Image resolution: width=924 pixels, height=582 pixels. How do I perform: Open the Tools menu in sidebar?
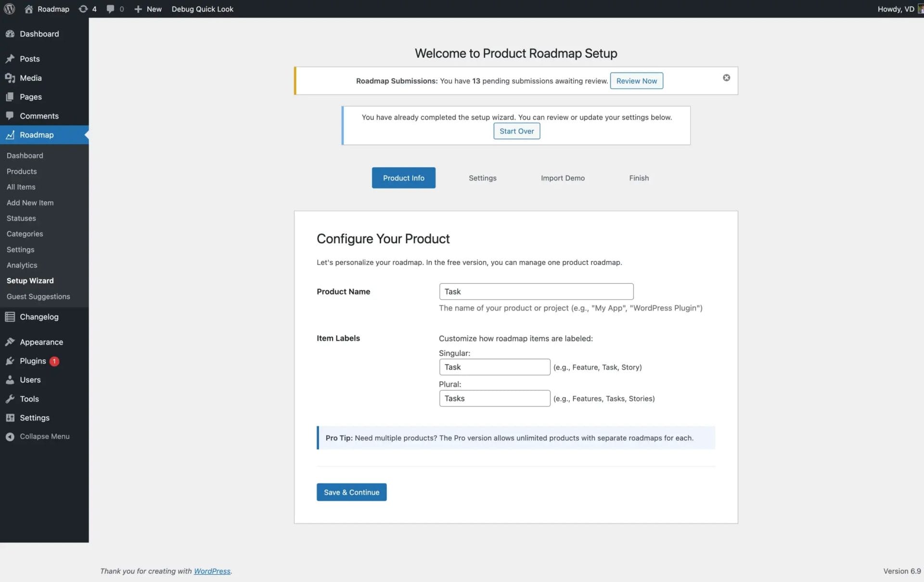point(29,399)
